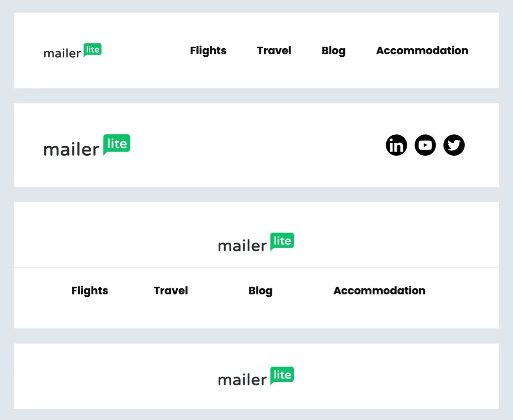Click the Twitter bird icon
The width and height of the screenshot is (513, 420).
[454, 145]
